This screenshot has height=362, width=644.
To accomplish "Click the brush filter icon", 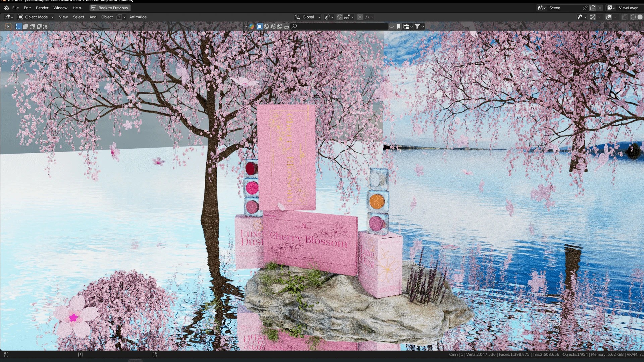I will (x=286, y=26).
